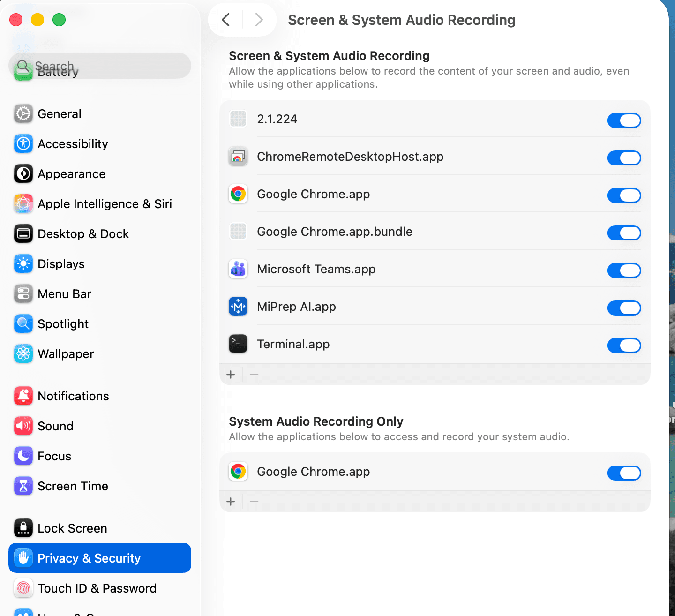Open Accessibility settings

click(100, 144)
